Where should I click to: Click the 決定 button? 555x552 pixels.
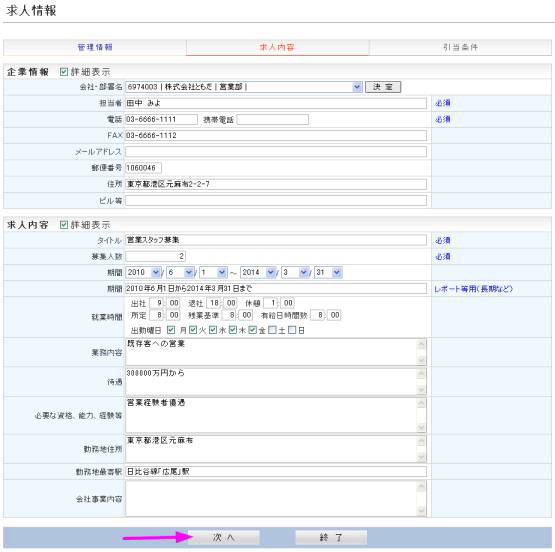pyautogui.click(x=383, y=87)
